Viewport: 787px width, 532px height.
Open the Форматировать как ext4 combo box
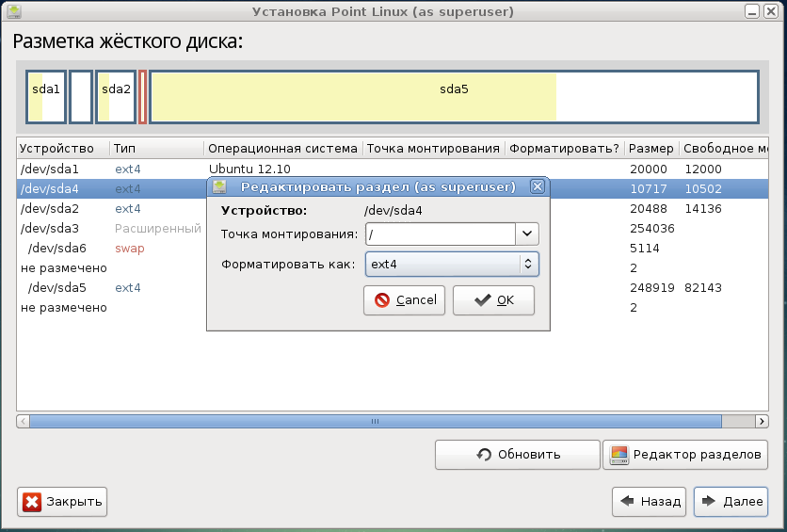pos(452,264)
